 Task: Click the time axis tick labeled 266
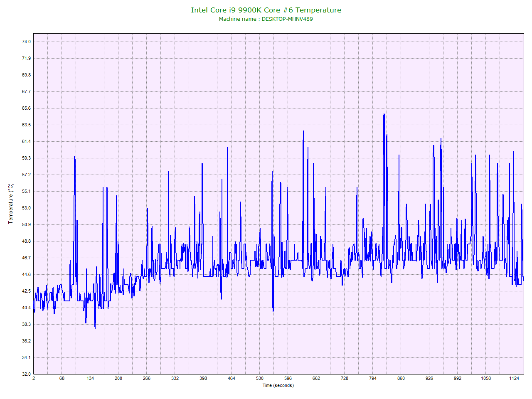coord(147,378)
